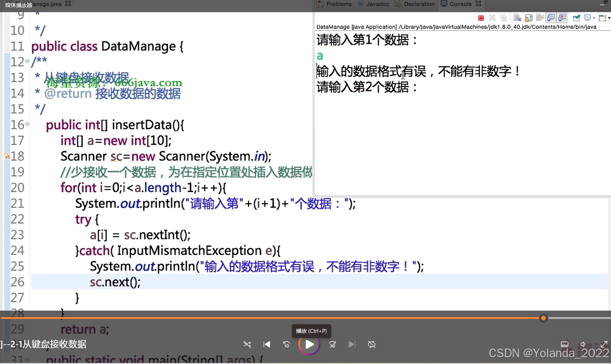Screen dimensions: 611x364
Task: Close the DataManage.java editor tab
Action: (68, 4)
